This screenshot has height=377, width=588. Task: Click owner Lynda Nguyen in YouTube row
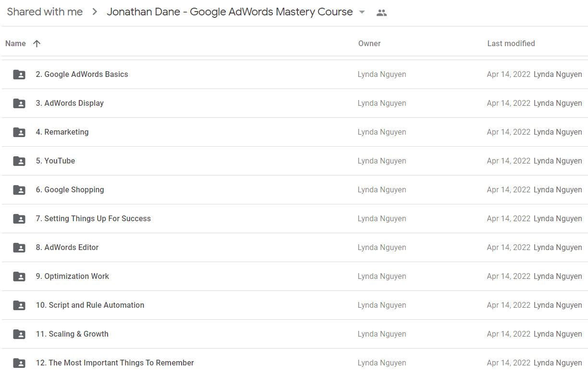click(382, 161)
